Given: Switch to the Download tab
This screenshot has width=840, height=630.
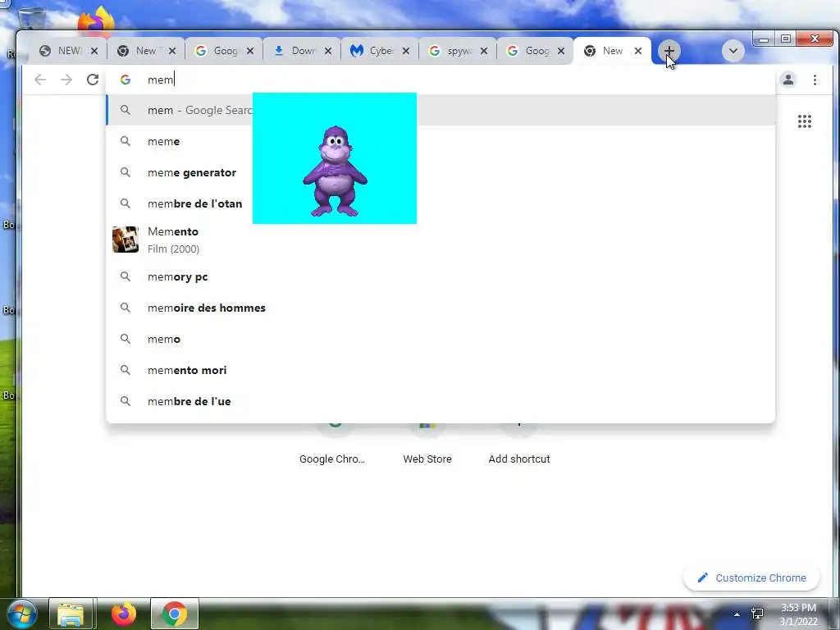Looking at the screenshot, I should pyautogui.click(x=301, y=51).
